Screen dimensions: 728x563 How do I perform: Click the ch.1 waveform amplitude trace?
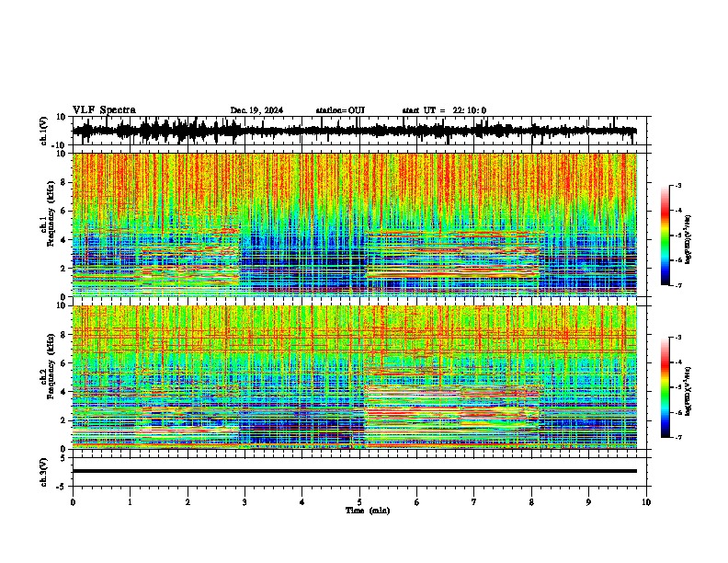click(354, 131)
